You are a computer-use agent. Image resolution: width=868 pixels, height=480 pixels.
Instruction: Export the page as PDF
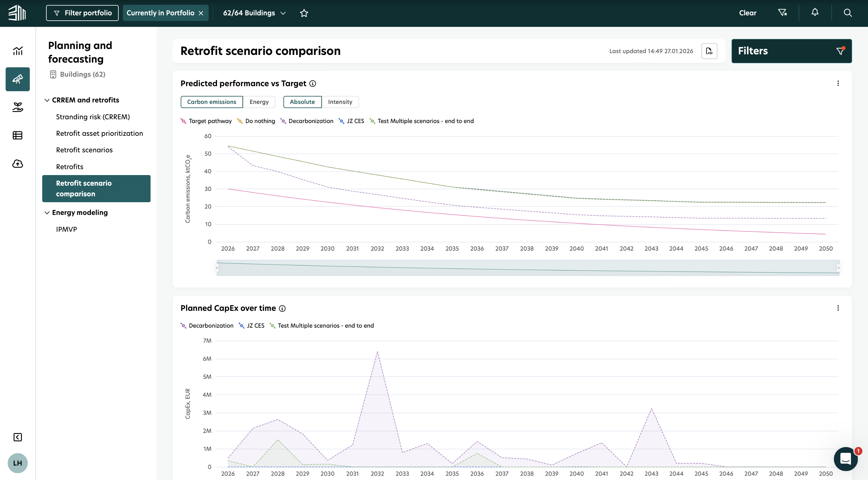[x=709, y=51]
